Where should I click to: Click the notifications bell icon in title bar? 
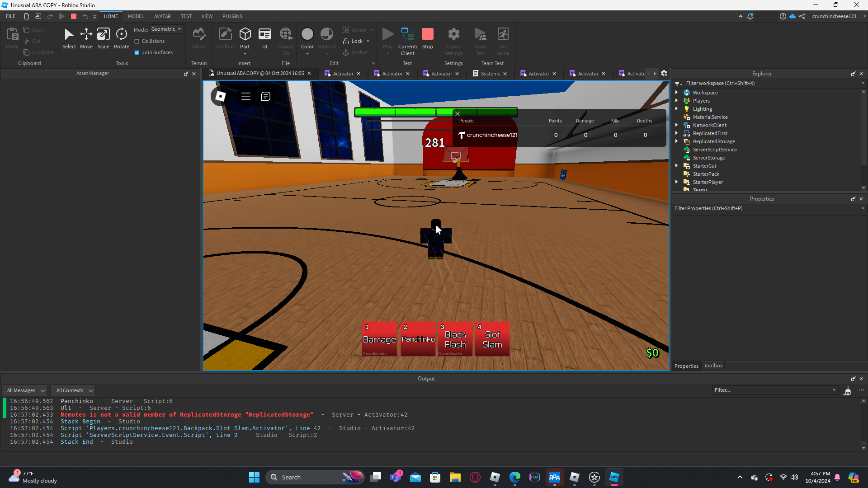(750, 16)
